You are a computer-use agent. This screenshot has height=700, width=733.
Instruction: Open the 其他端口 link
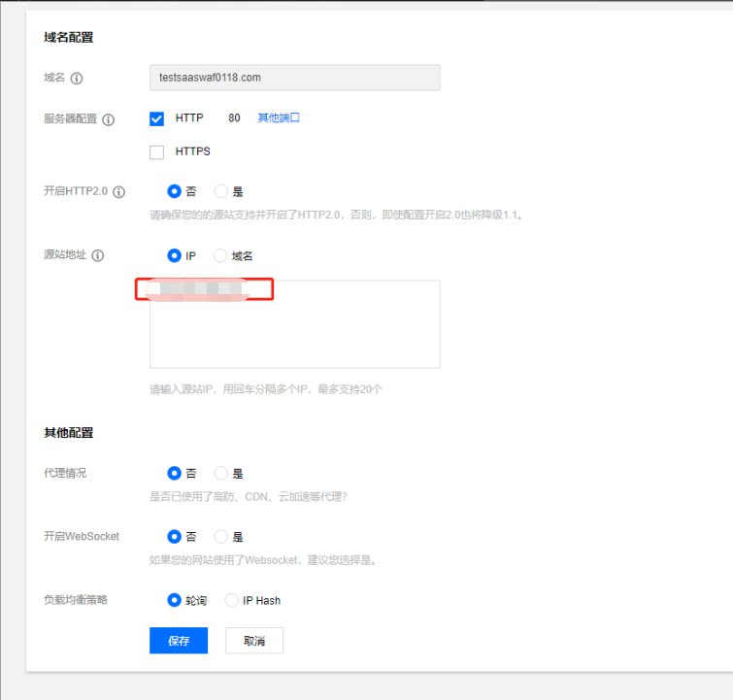coord(279,117)
